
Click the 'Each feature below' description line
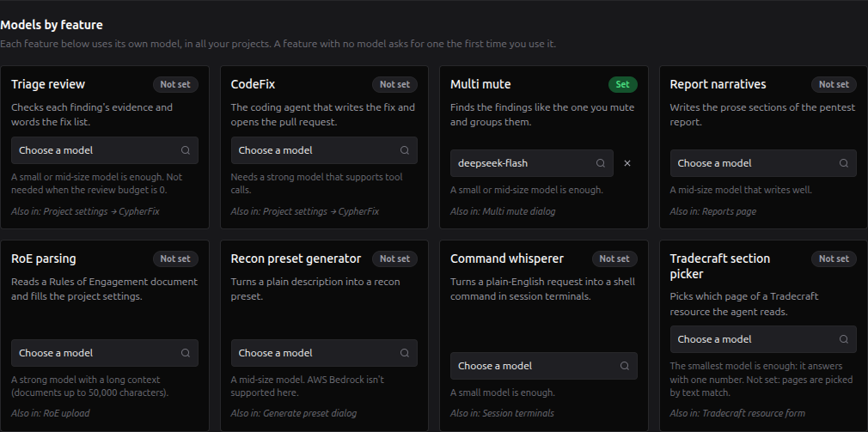click(x=278, y=44)
